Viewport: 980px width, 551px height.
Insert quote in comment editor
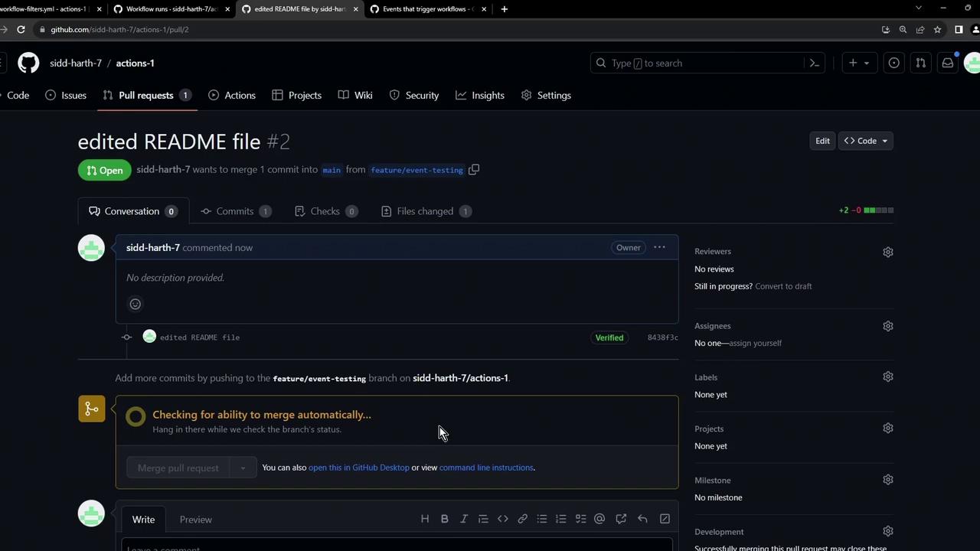pos(483,519)
